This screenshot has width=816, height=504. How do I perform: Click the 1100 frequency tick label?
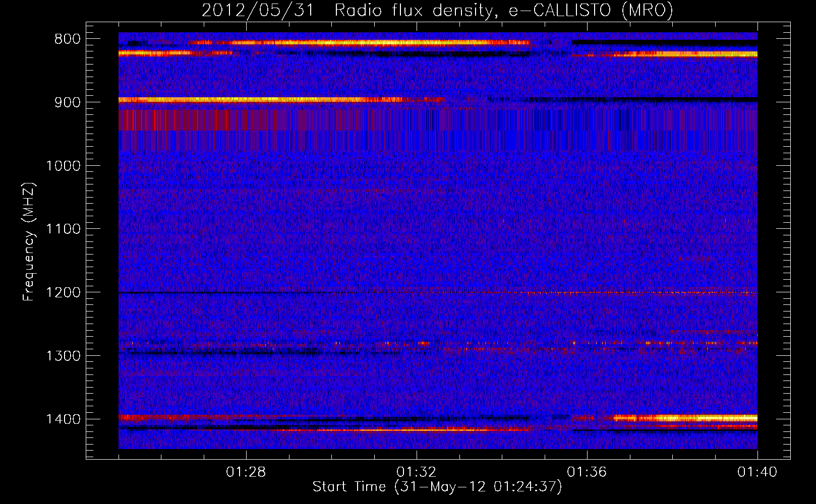(x=63, y=229)
